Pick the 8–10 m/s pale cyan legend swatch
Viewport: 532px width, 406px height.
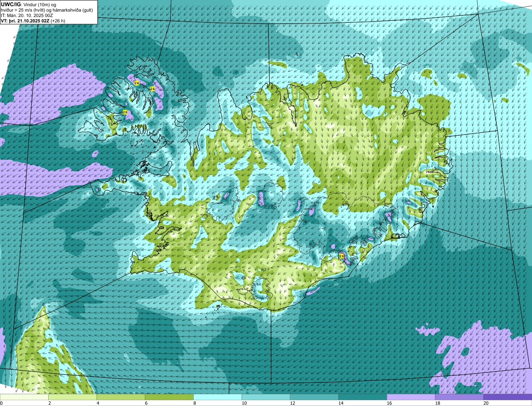coord(218,397)
